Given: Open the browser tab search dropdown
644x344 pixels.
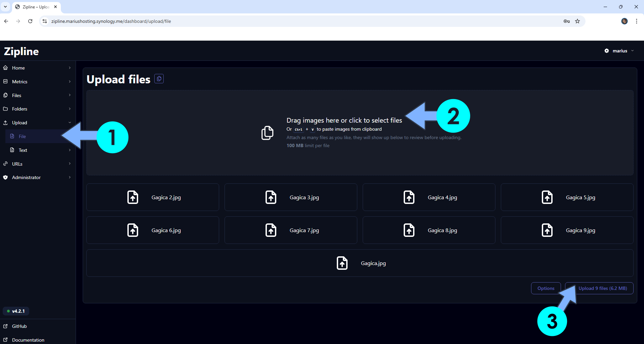Looking at the screenshot, I should (5, 7).
